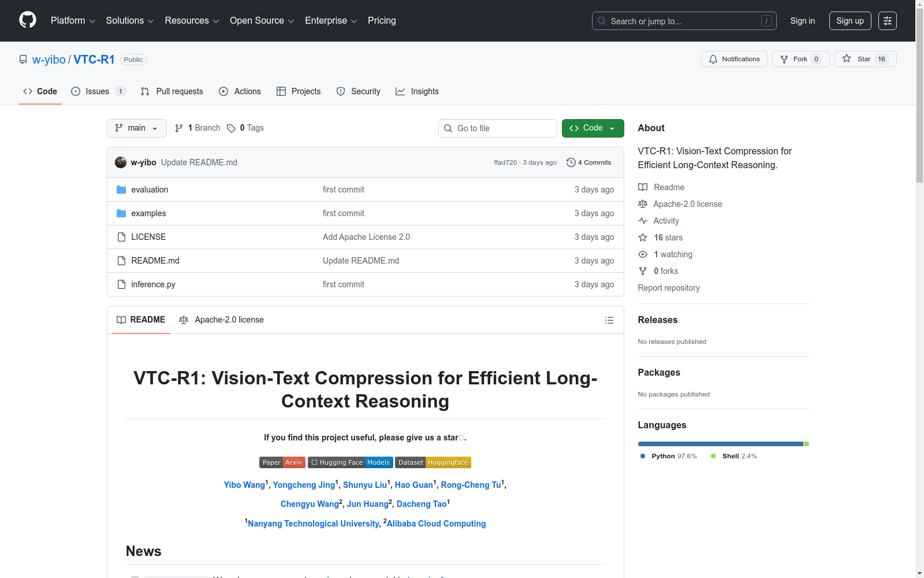
Task: Open the w-yibo owner link in the title
Action: click(x=49, y=60)
